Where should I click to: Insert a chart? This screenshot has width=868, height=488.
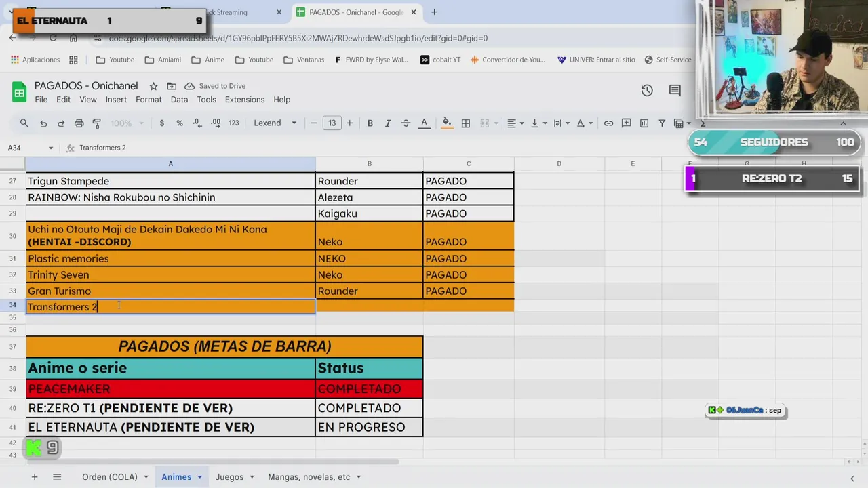click(644, 123)
